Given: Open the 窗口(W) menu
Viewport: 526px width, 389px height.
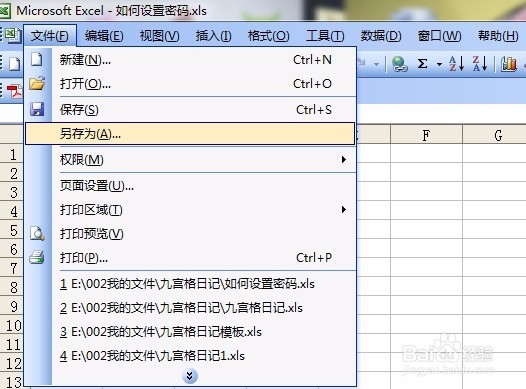Looking at the screenshot, I should click(439, 36).
